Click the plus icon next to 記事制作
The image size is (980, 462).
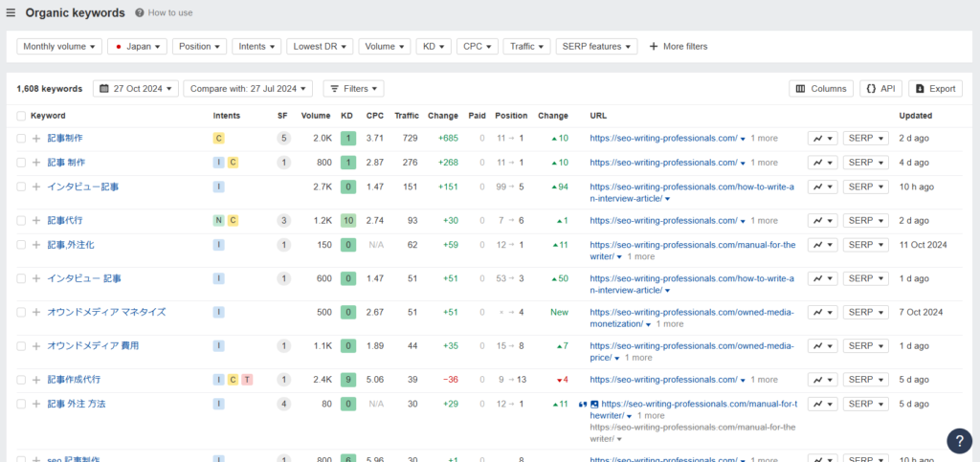(x=36, y=139)
